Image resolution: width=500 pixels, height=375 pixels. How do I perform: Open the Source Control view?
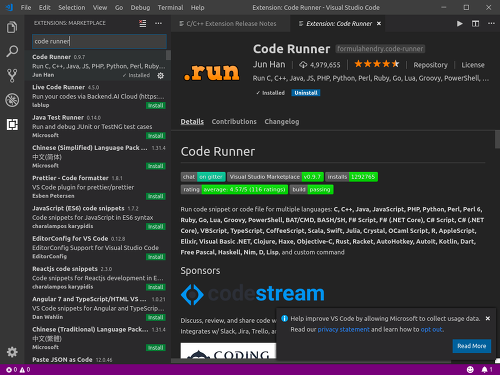(12, 76)
